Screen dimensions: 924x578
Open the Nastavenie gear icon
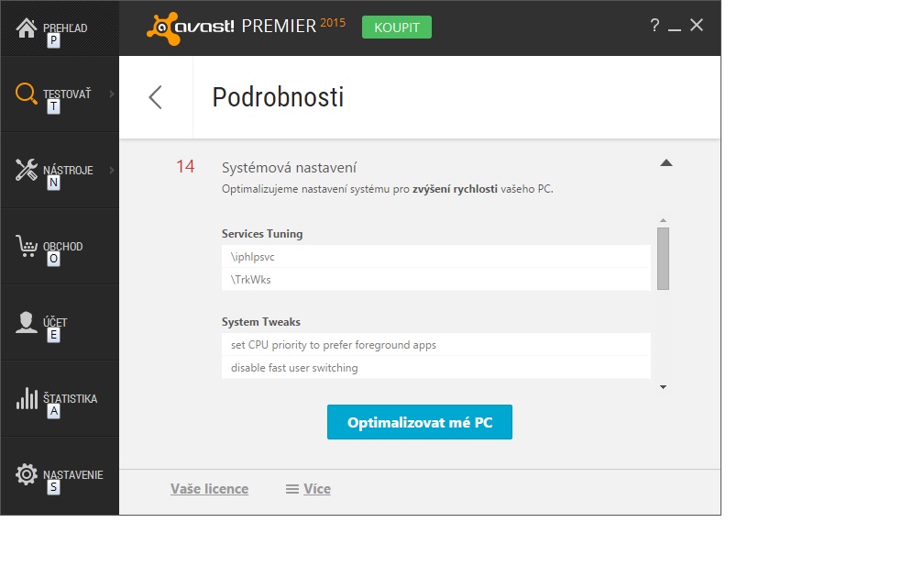point(26,474)
